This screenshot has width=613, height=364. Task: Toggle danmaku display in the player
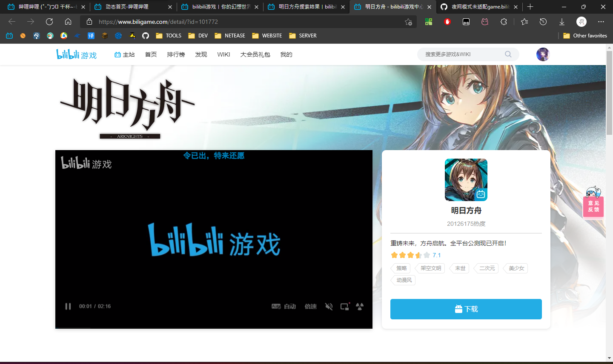(359, 306)
